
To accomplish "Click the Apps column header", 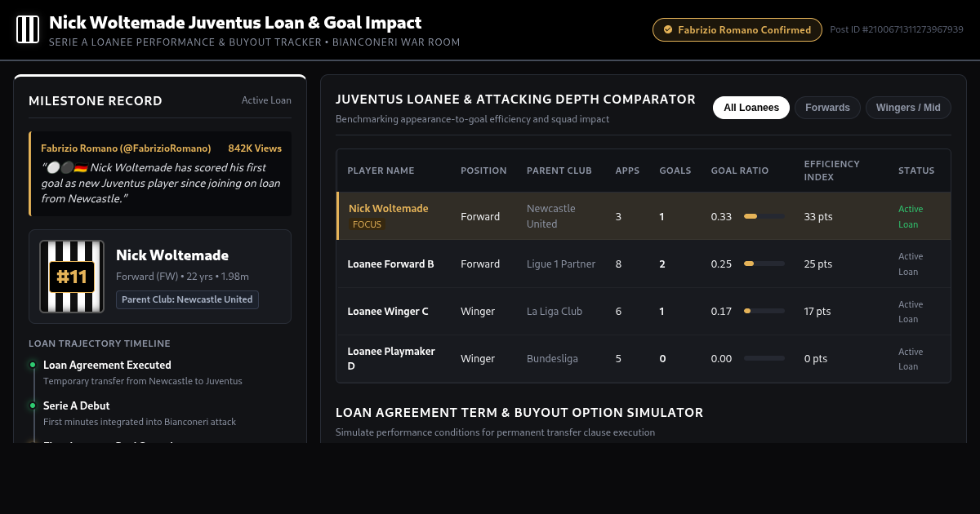I will (627, 171).
